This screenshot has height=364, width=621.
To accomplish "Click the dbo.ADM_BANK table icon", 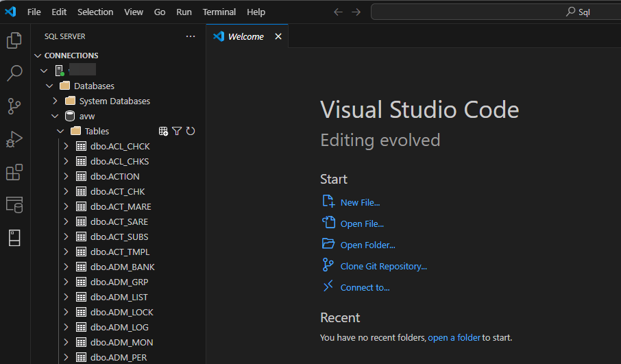I will tap(81, 267).
